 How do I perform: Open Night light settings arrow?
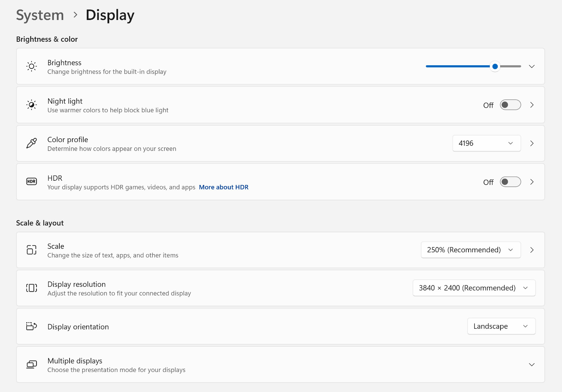point(532,105)
